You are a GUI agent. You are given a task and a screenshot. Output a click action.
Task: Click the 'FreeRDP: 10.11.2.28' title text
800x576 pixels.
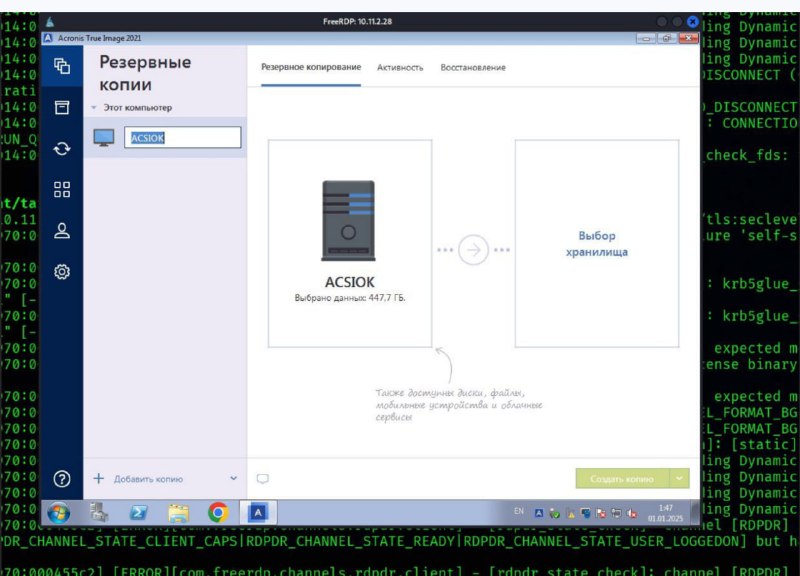(357, 21)
